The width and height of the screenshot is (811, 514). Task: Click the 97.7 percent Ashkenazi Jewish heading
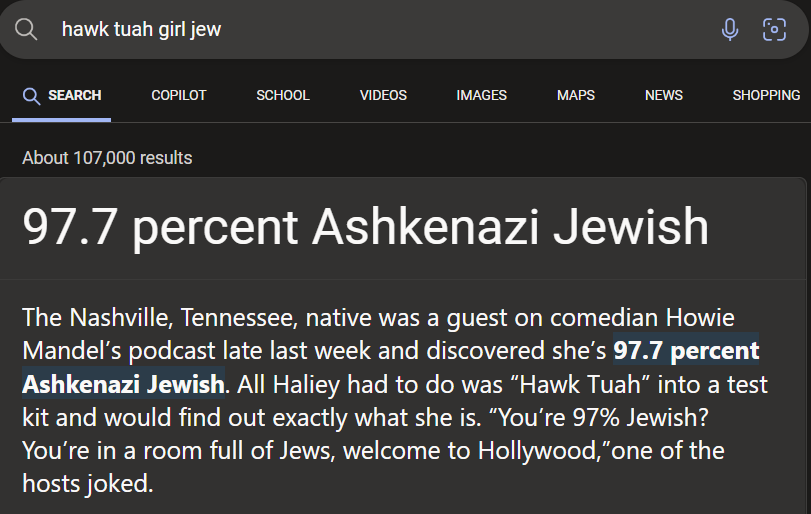[365, 226]
